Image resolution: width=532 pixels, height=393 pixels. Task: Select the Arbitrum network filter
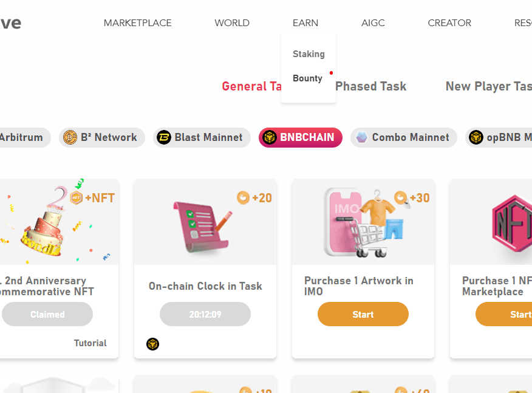click(x=21, y=137)
